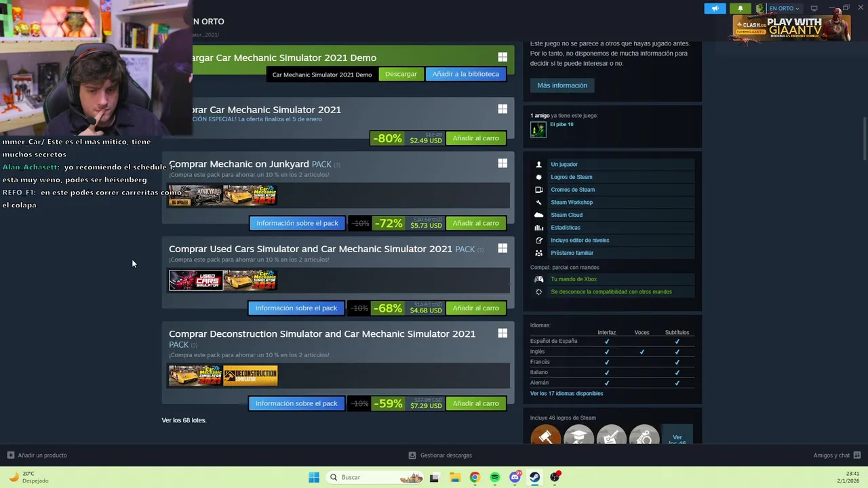This screenshot has width=868, height=488.
Task: Open Google Chrome from the taskbar
Action: [x=475, y=477]
